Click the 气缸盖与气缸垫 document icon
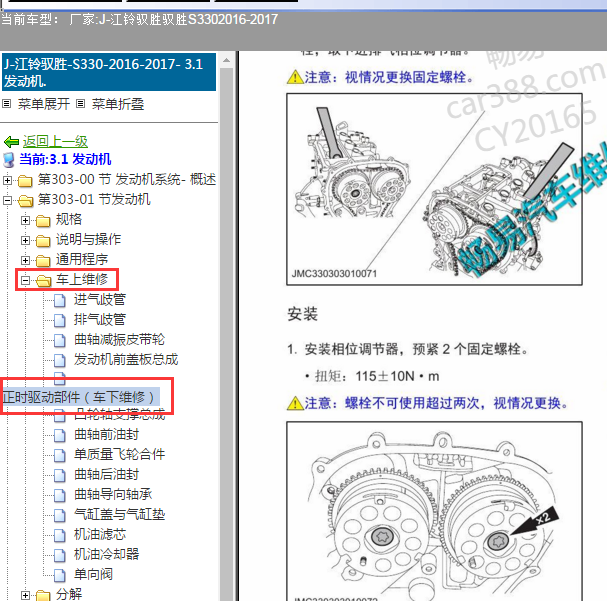The image size is (607, 601). pyautogui.click(x=60, y=515)
